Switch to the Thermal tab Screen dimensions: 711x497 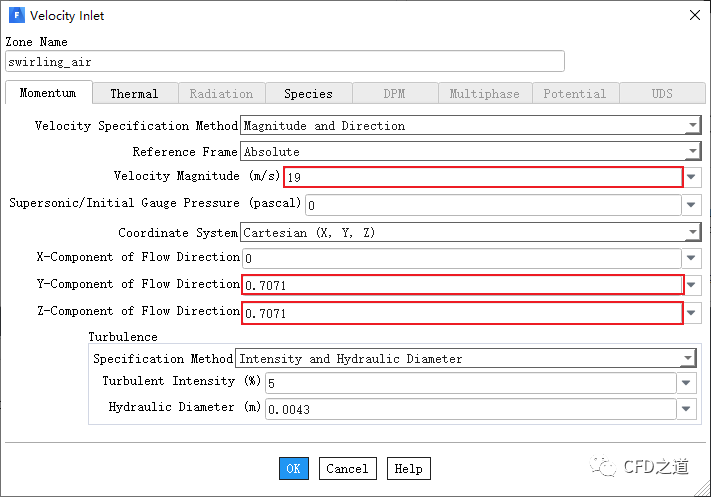134,93
